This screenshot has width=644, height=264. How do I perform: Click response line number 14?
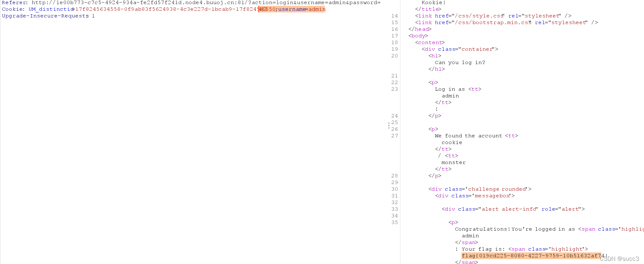point(394,16)
